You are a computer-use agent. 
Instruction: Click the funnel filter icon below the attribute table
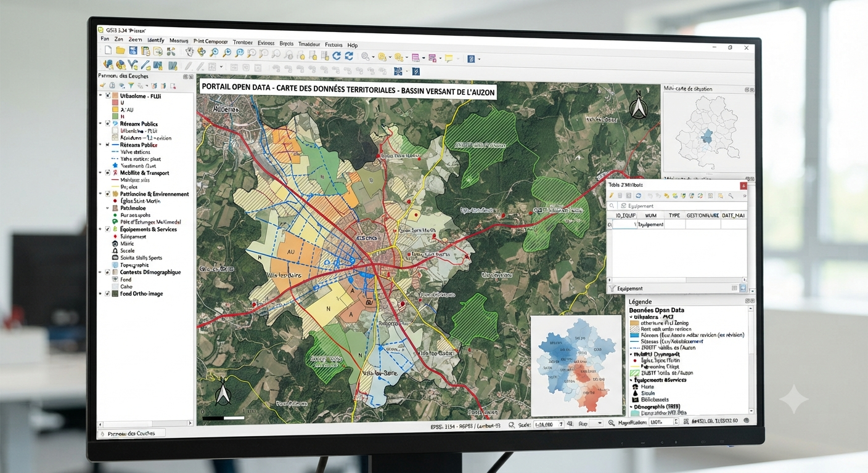[612, 288]
